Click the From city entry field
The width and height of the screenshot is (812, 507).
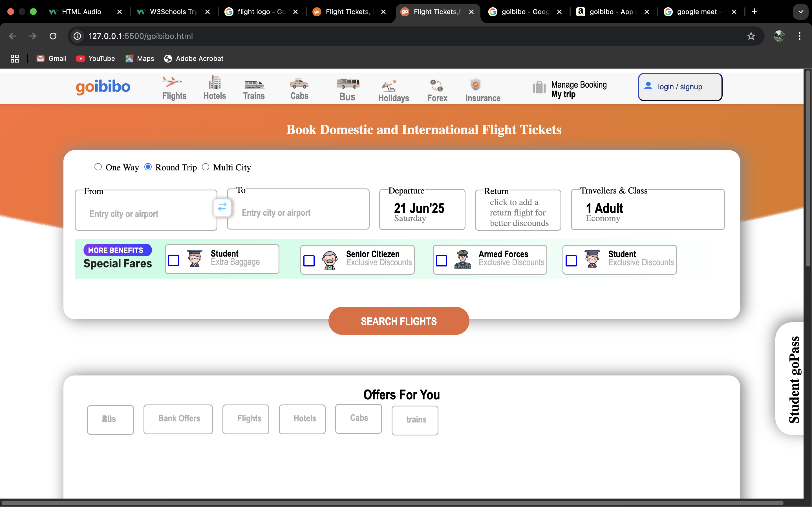tap(145, 213)
